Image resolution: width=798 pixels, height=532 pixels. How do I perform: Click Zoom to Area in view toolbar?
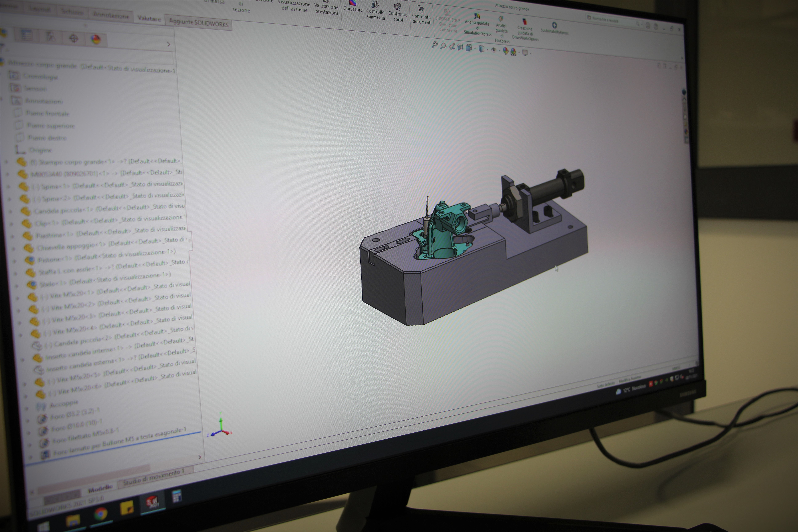point(443,45)
